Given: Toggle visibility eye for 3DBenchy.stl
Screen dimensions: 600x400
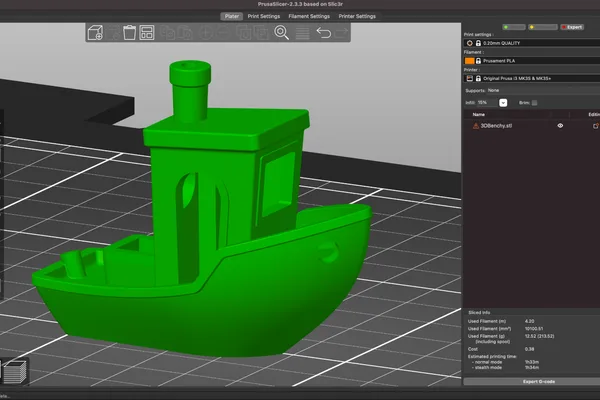Looking at the screenshot, I should click(x=560, y=126).
